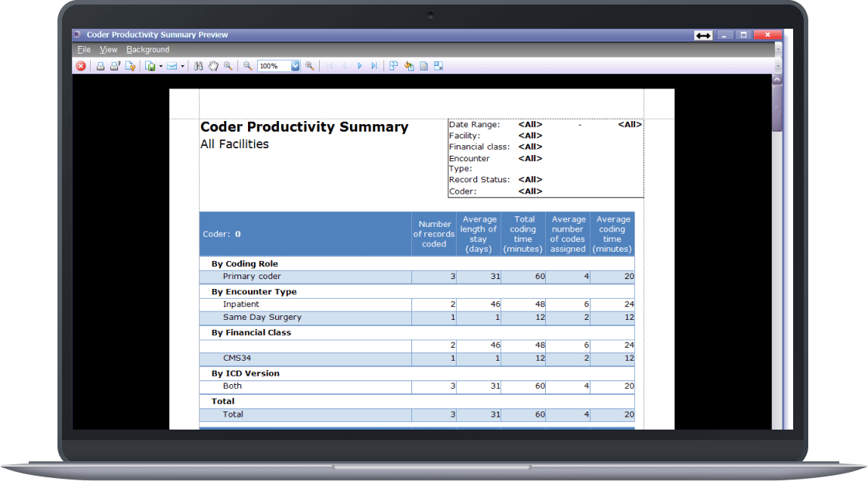Open the print setup icon

[x=114, y=66]
